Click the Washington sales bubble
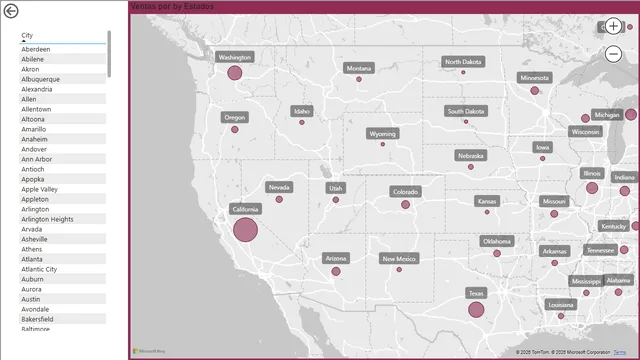The width and height of the screenshot is (640, 360). (x=235, y=73)
